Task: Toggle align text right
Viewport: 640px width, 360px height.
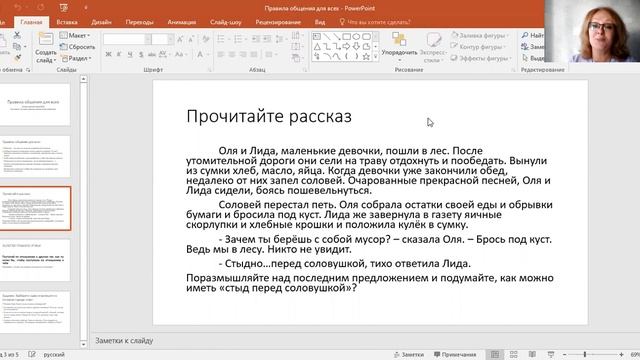Action: (243, 54)
